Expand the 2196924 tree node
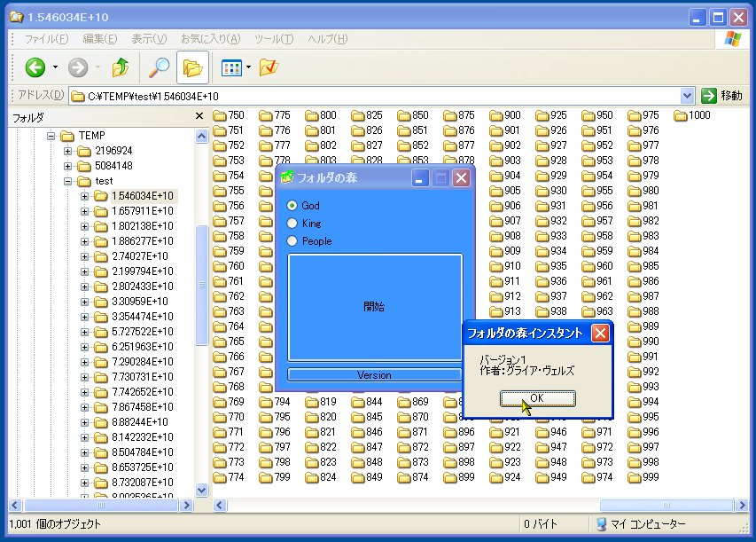 (x=67, y=151)
